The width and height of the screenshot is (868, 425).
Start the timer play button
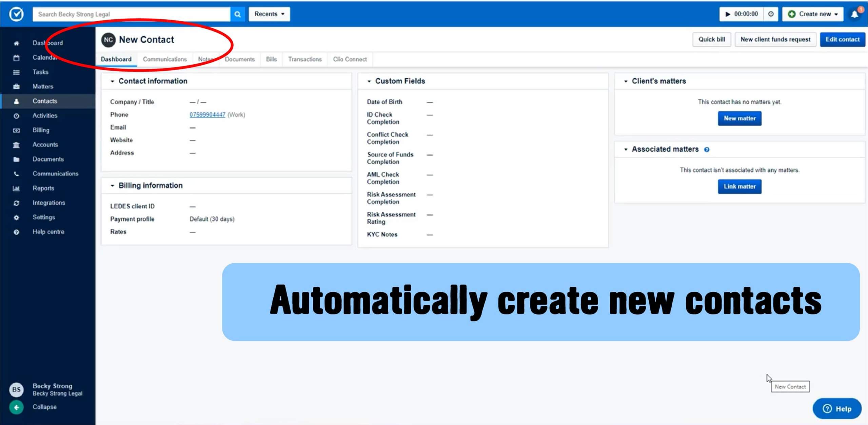click(727, 14)
